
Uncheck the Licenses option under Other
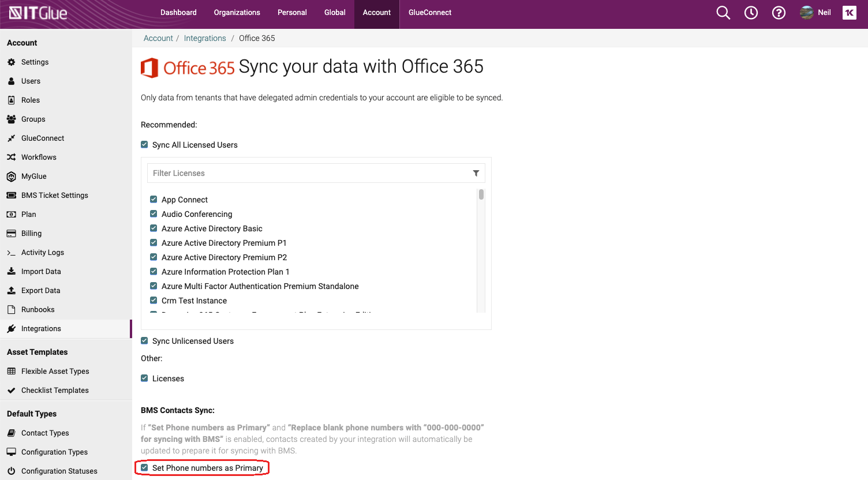(144, 378)
